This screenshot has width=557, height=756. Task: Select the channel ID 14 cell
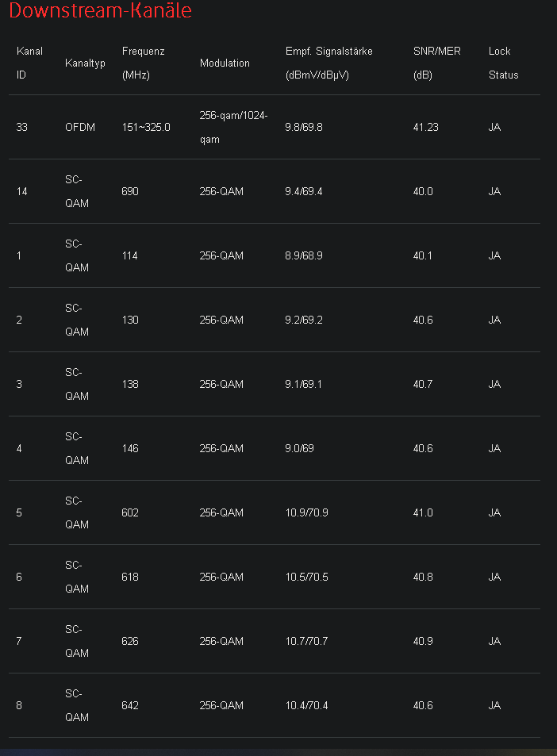[x=22, y=191]
